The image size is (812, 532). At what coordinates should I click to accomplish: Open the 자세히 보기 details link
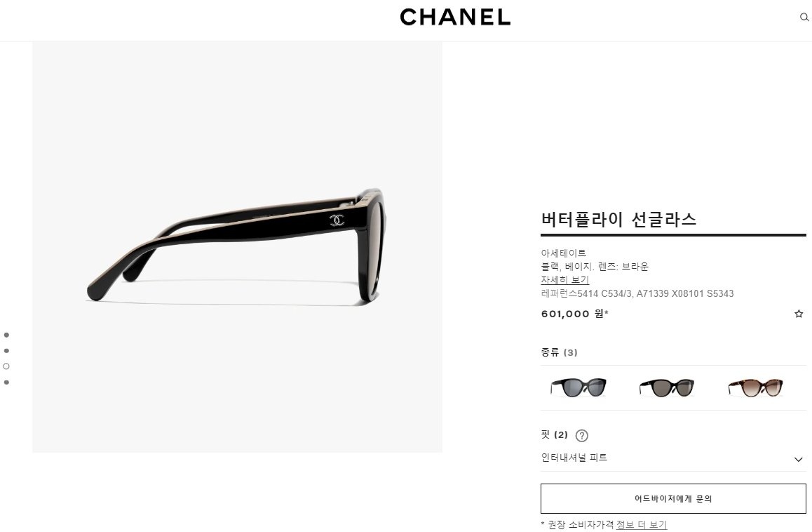[565, 280]
